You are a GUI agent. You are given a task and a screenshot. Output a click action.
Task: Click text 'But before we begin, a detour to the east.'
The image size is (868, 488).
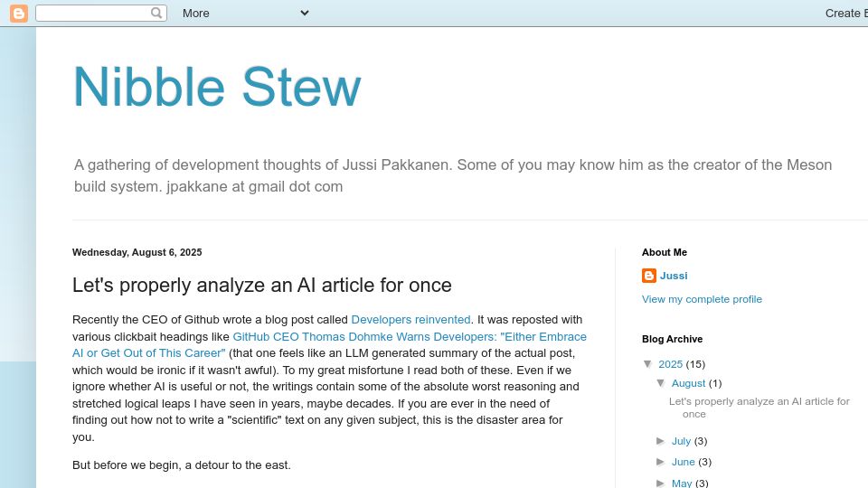click(x=182, y=465)
